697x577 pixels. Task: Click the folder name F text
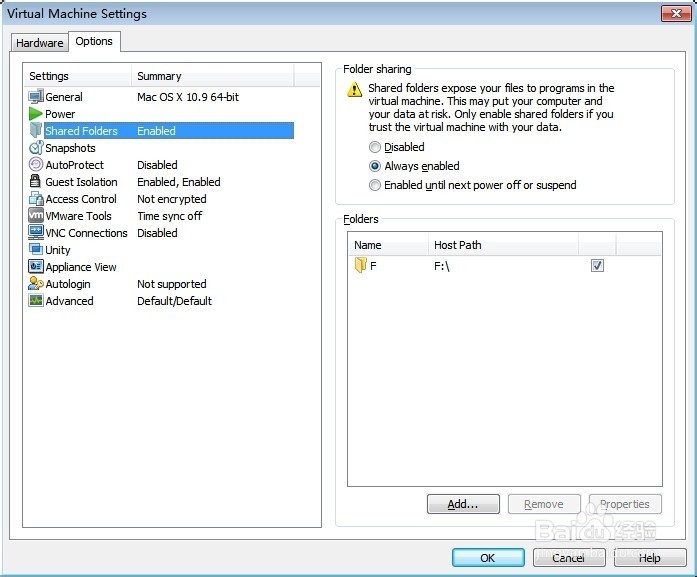pyautogui.click(x=373, y=266)
